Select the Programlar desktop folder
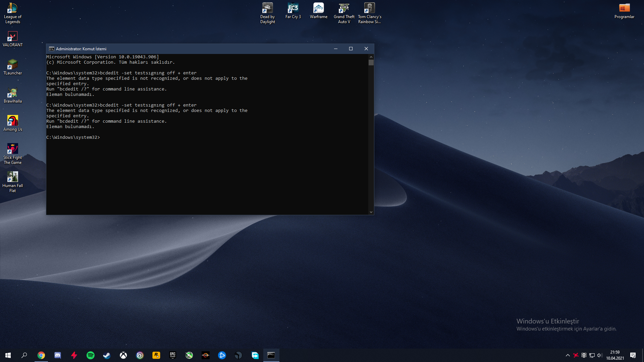Viewport: 644px width, 362px height. pyautogui.click(x=624, y=11)
